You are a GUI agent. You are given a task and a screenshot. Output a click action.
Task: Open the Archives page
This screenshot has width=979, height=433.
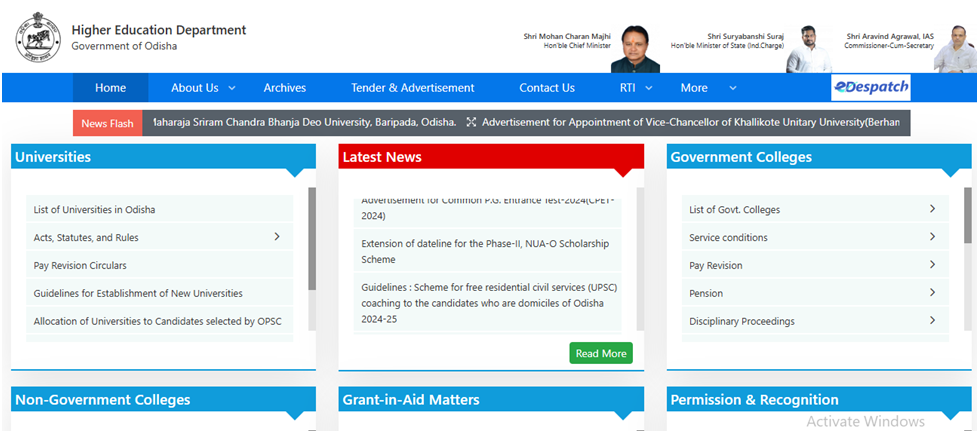click(x=285, y=88)
